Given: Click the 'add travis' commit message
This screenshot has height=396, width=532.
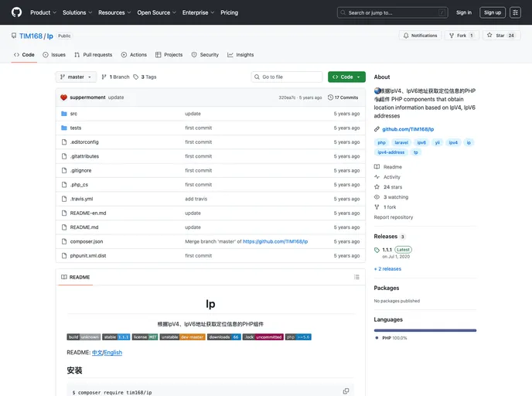Looking at the screenshot, I should tap(196, 199).
